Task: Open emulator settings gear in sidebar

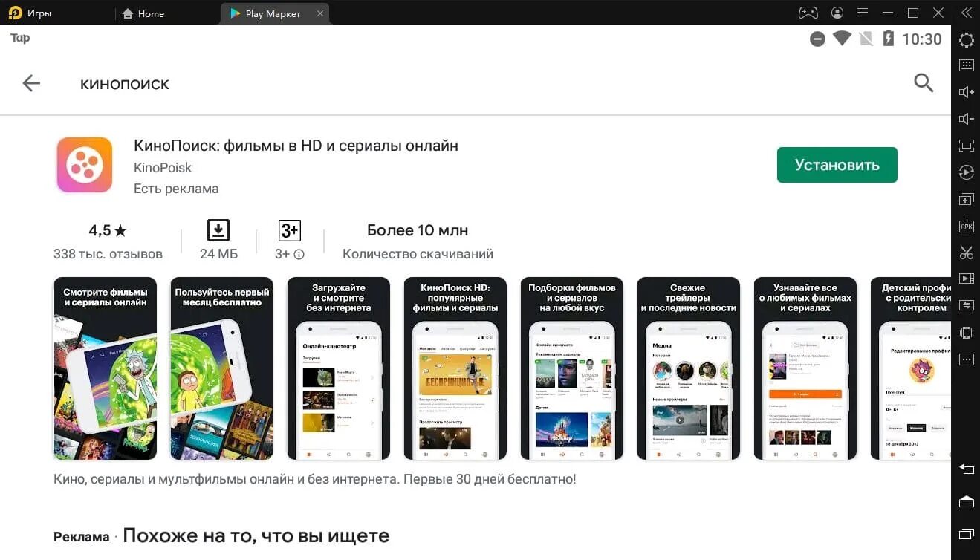Action: (966, 40)
